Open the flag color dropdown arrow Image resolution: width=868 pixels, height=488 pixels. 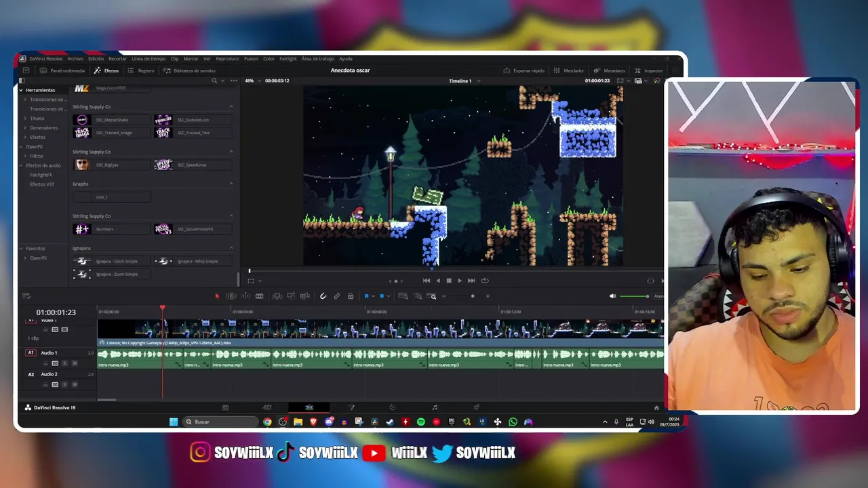click(373, 296)
